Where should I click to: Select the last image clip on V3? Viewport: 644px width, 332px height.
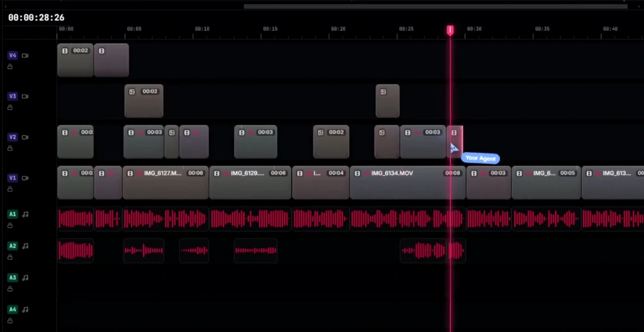pos(387,101)
